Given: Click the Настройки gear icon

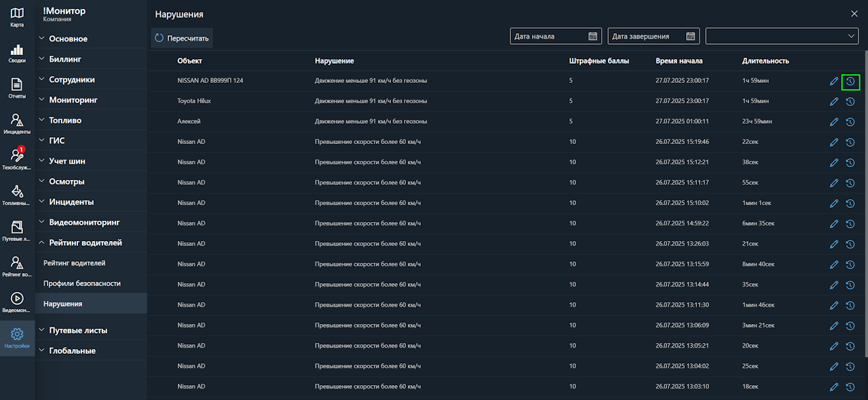Looking at the screenshot, I should [17, 338].
